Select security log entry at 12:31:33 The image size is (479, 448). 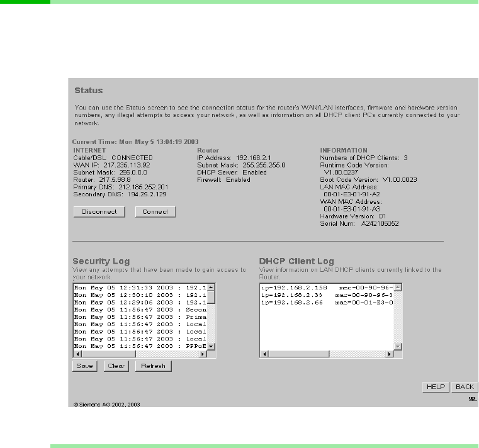140,288
